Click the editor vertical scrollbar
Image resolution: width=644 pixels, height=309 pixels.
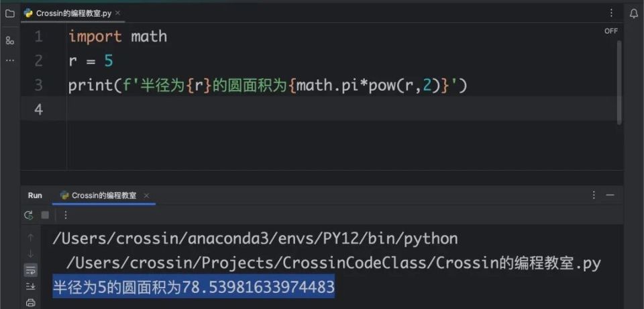[x=619, y=82]
